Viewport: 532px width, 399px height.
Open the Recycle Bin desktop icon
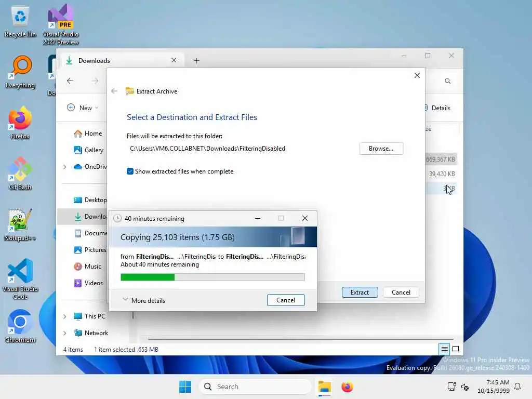20,21
